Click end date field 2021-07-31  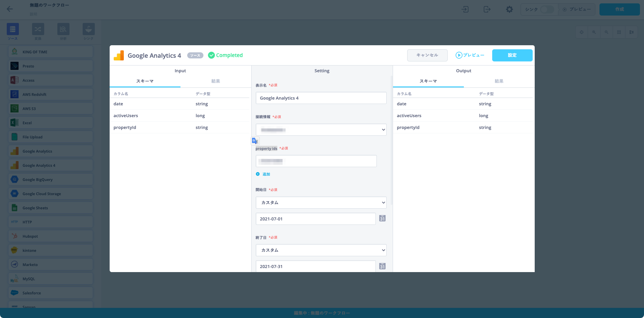(x=315, y=266)
